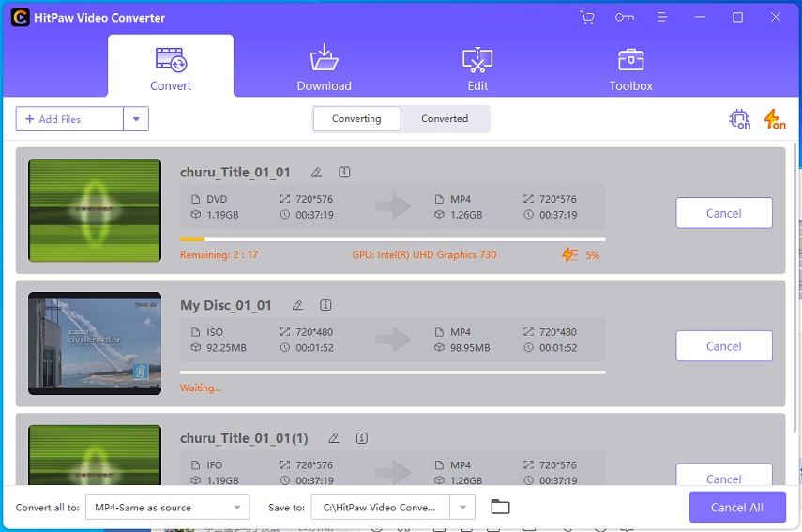Click source format IFO of churu_Title_01_01(1)
This screenshot has height=532, width=802.
214,465
